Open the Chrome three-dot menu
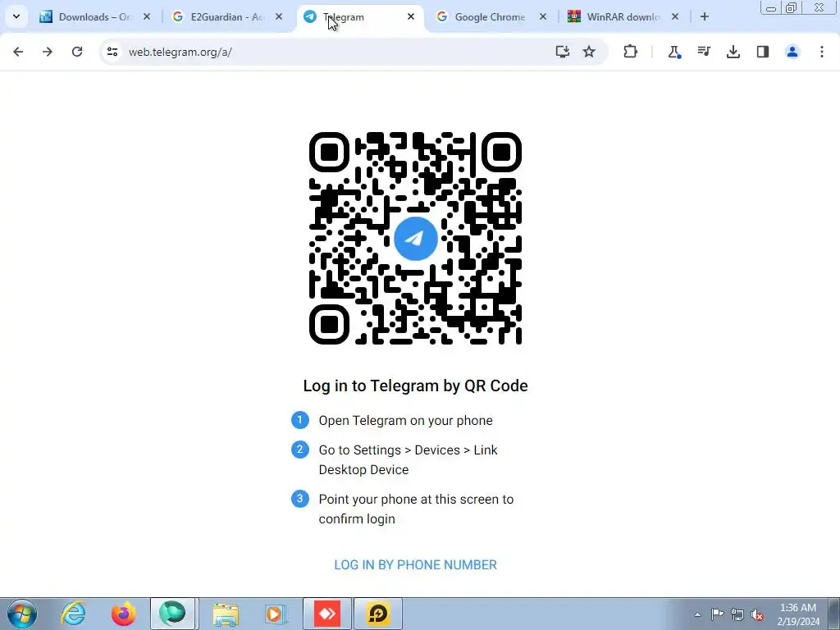The width and height of the screenshot is (840, 630). tap(822, 52)
